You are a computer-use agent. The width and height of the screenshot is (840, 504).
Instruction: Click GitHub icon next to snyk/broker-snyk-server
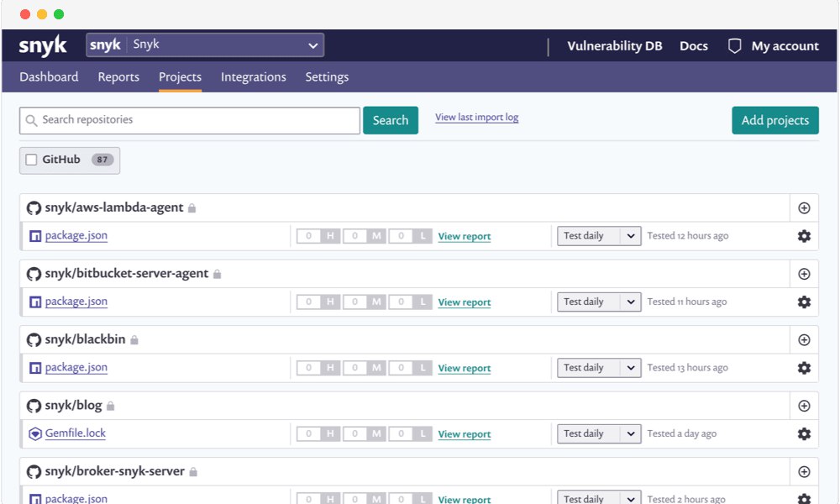[34, 471]
